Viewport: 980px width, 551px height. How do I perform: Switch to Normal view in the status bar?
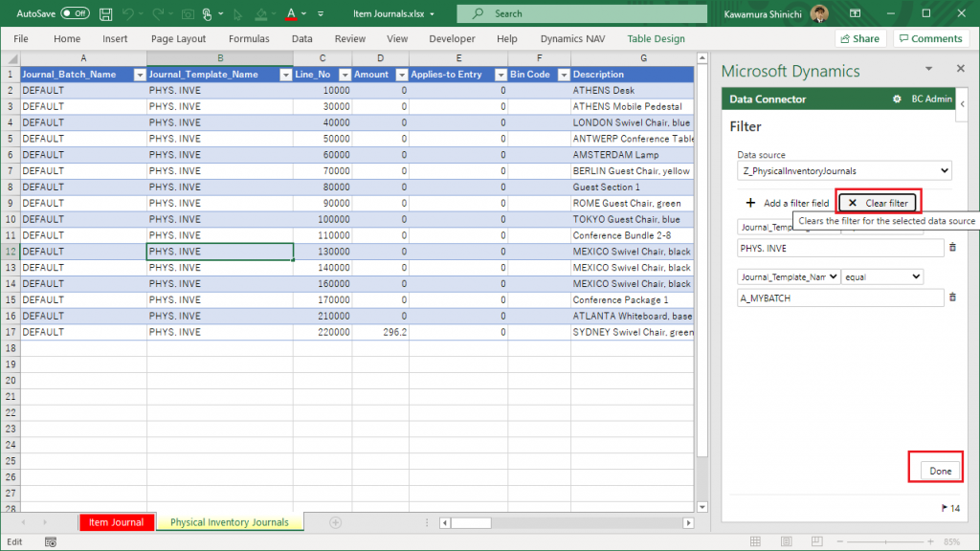click(756, 541)
